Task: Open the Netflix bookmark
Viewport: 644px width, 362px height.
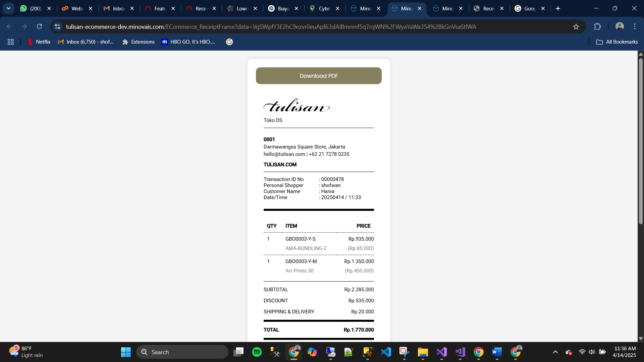Action: [x=39, y=42]
